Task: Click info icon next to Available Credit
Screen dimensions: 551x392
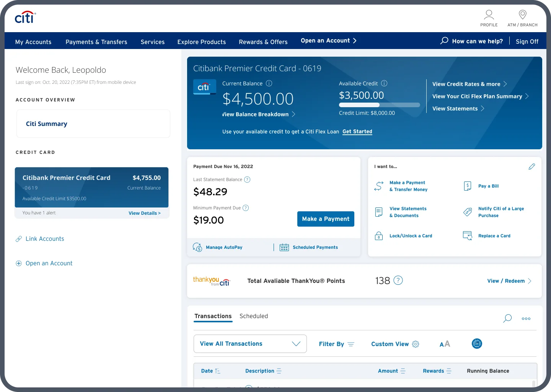Action: pyautogui.click(x=384, y=83)
